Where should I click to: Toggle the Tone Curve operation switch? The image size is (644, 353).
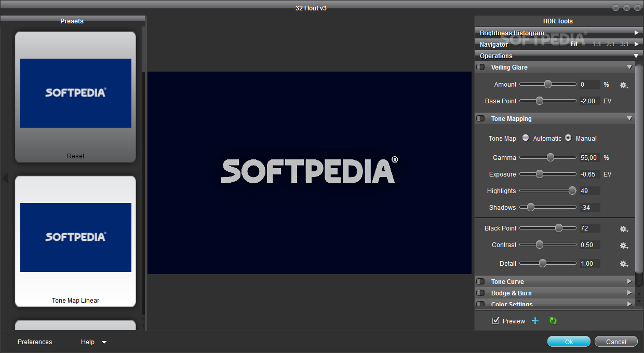[480, 281]
